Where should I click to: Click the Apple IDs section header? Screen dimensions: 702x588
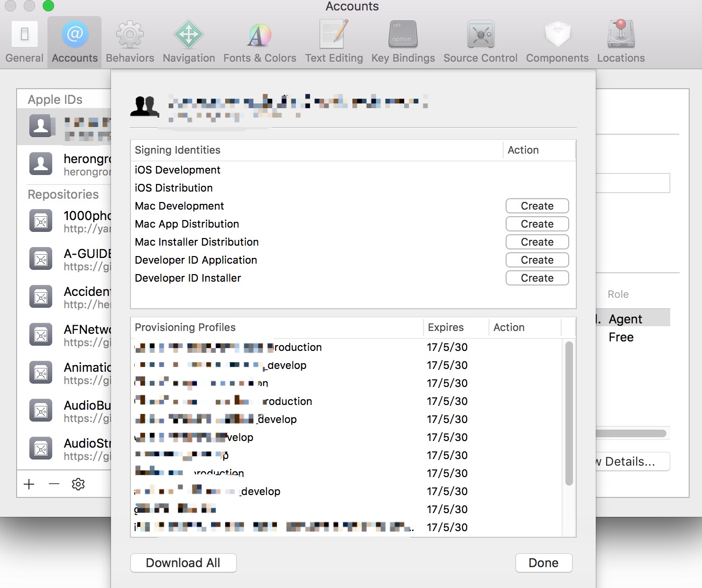point(55,100)
